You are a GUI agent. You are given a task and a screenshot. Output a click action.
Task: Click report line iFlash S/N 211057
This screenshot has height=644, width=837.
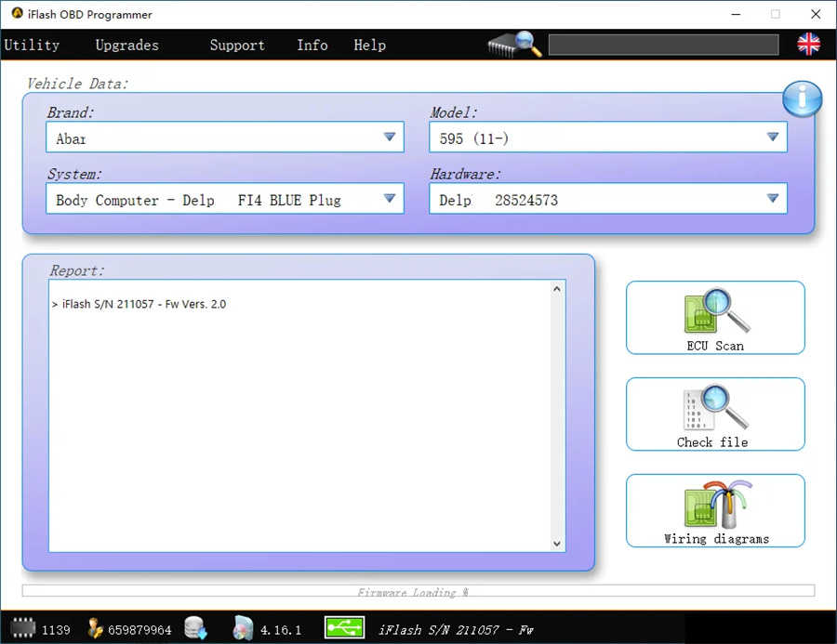click(x=139, y=304)
